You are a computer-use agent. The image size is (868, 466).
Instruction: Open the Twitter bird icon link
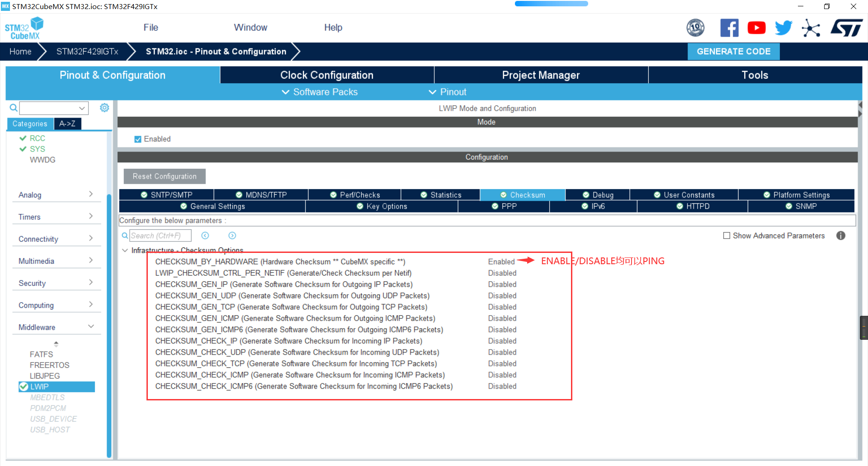coord(783,28)
